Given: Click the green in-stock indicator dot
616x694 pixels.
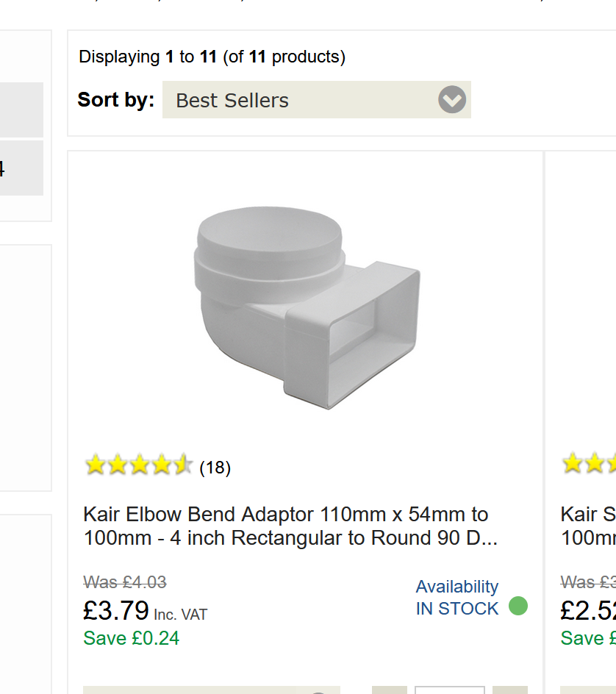Looking at the screenshot, I should (x=518, y=607).
